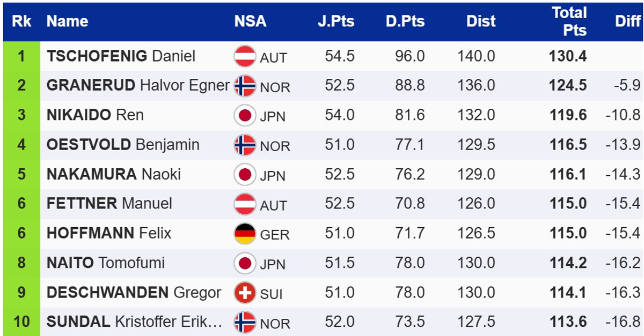Click the Austrian flag in Fettner's row
This screenshot has width=644, height=336.
click(245, 204)
